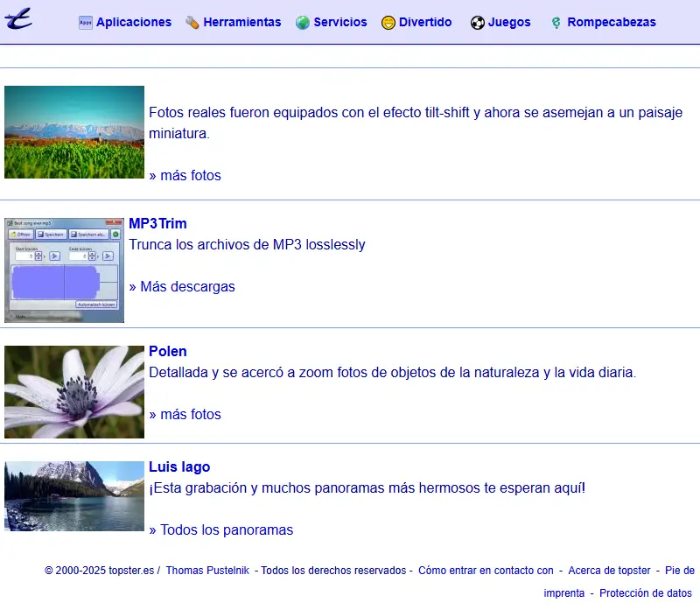The image size is (700, 610).
Task: Open the 'Protección de datos' link
Action: pos(646,593)
